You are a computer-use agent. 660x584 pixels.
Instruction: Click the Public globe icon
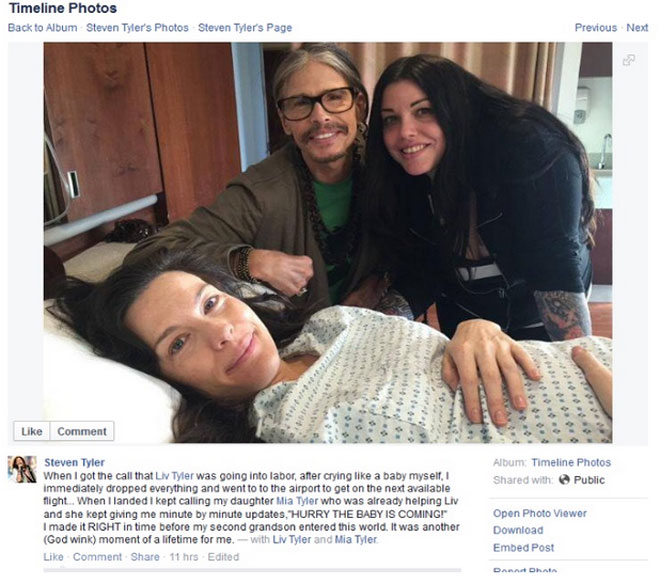coord(564,480)
